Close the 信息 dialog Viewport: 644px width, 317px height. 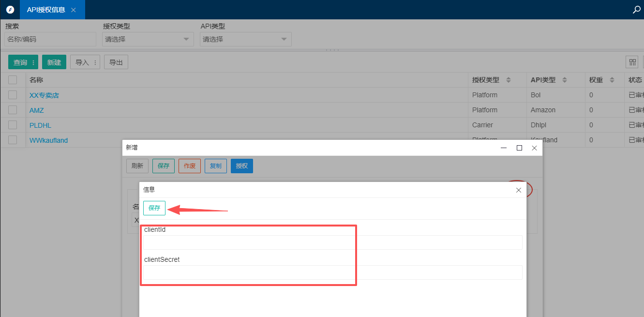(x=519, y=190)
